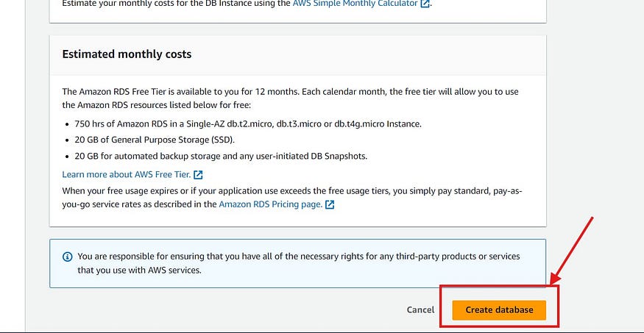644x333 pixels.
Task: Click the orange Create database button
Action: click(x=499, y=310)
